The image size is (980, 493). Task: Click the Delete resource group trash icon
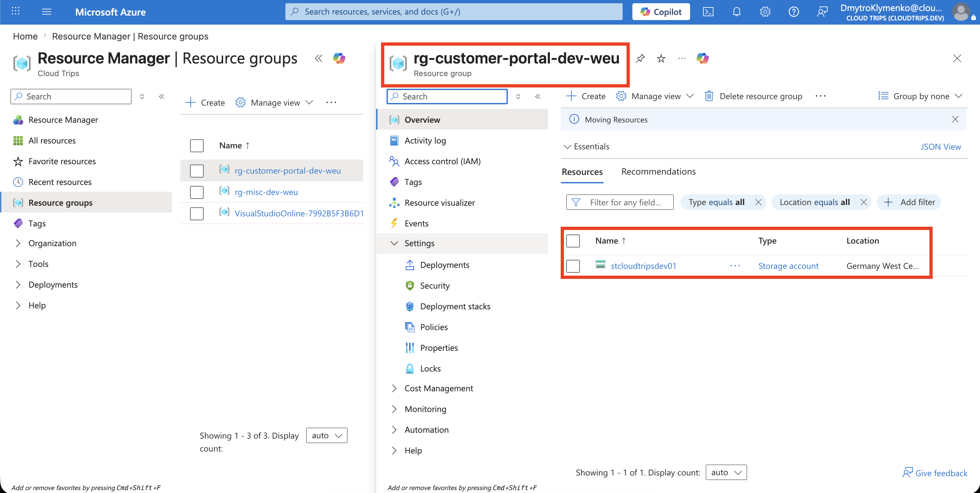pyautogui.click(x=709, y=96)
